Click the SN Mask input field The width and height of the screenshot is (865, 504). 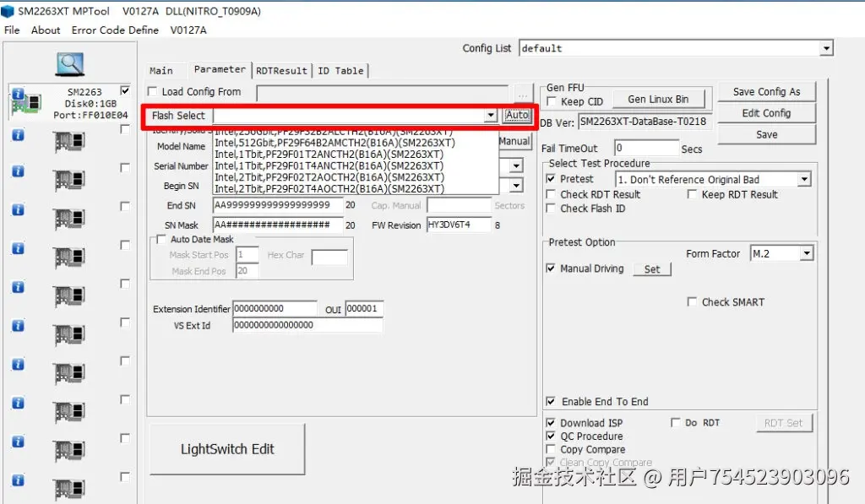click(x=277, y=225)
